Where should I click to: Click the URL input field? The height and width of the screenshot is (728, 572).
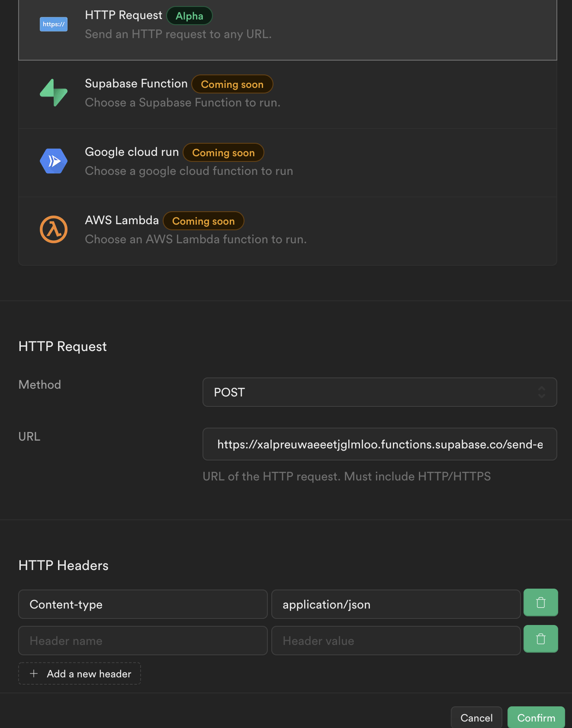click(x=379, y=444)
